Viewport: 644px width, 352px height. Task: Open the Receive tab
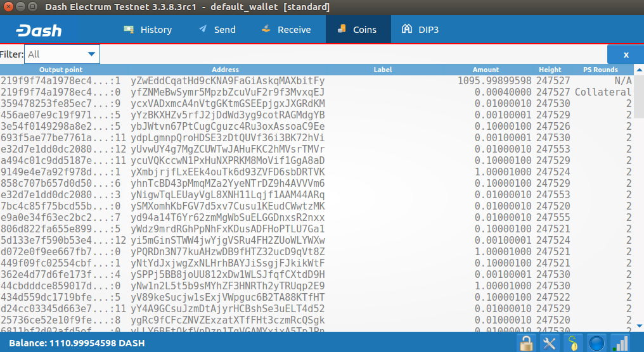tap(287, 30)
